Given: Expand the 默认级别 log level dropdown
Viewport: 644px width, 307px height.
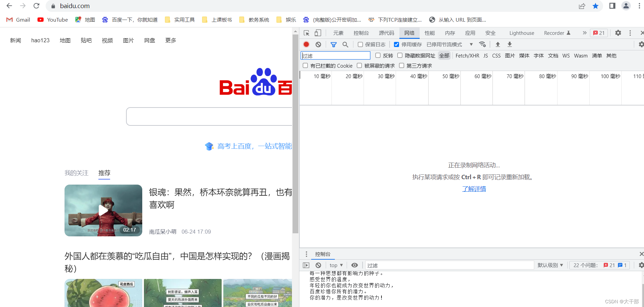Looking at the screenshot, I should 550,265.
